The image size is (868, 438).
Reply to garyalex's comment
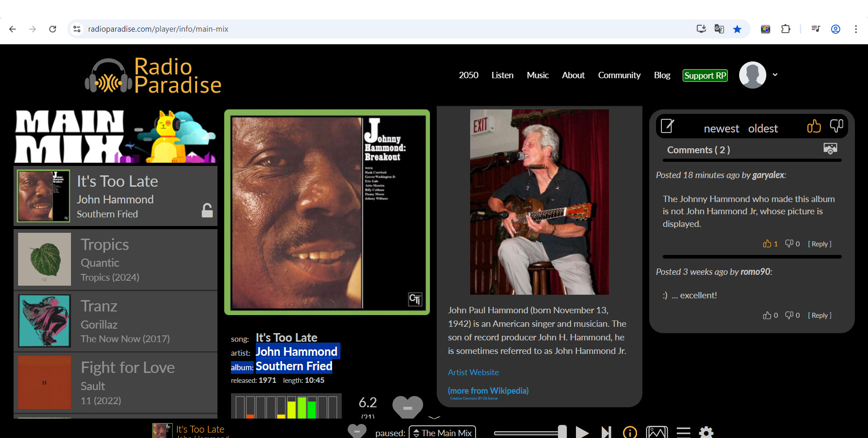(x=819, y=244)
